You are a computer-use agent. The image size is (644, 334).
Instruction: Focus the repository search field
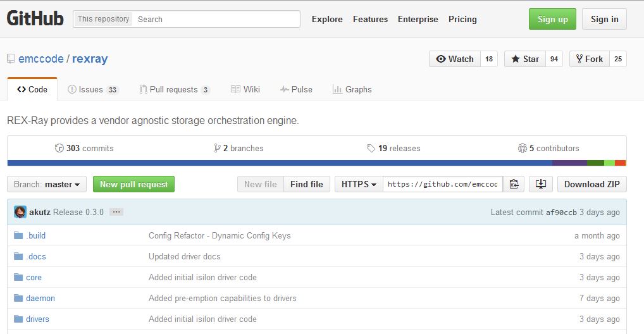(216, 19)
